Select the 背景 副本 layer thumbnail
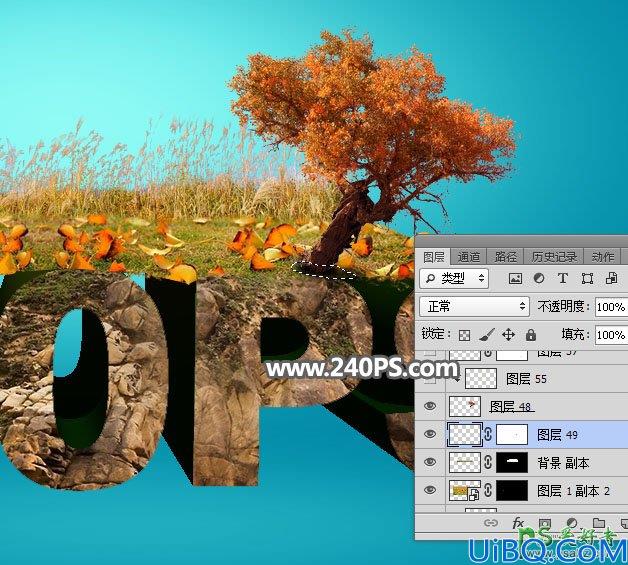The height and width of the screenshot is (565, 628). (x=465, y=462)
